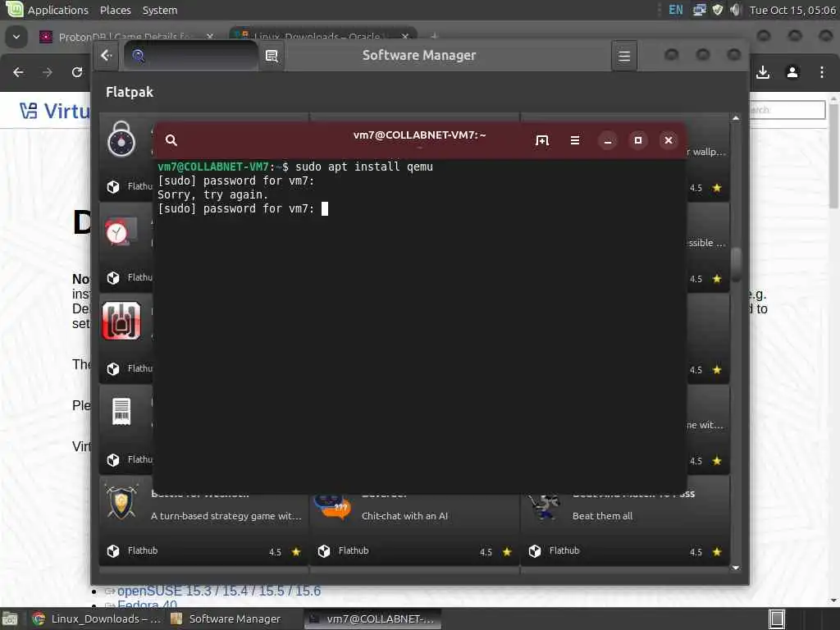Click the Flatpak heading in Software Manager
This screenshot has height=630, width=840.
coord(130,92)
